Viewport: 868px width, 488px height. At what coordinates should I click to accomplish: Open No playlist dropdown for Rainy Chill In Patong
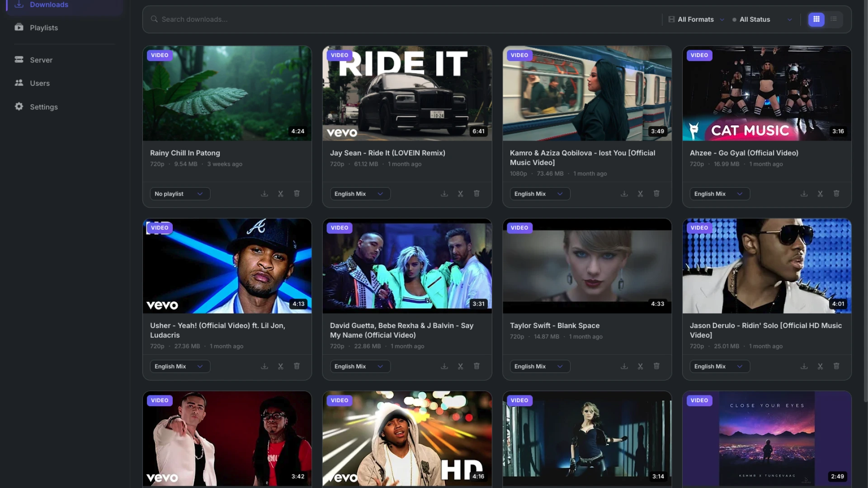(x=180, y=194)
